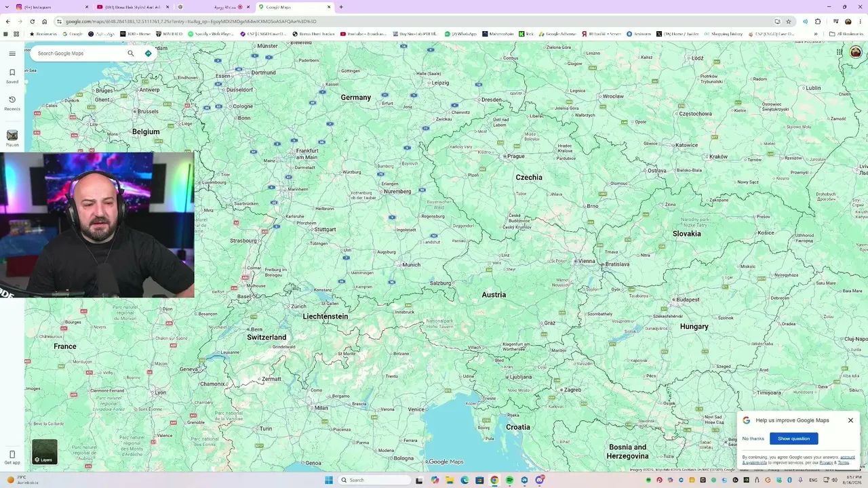This screenshot has height=488, width=868.
Task: Click the Belgium country label
Action: (x=146, y=132)
